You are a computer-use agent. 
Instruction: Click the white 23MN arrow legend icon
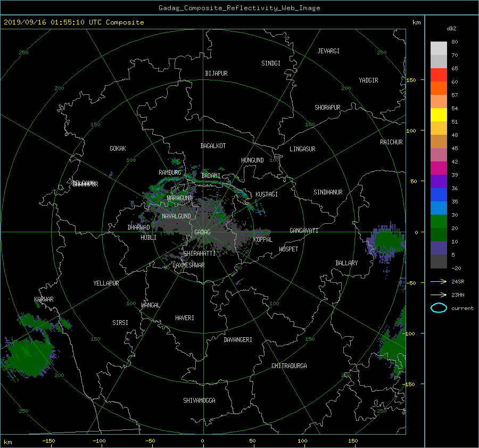coord(439,295)
